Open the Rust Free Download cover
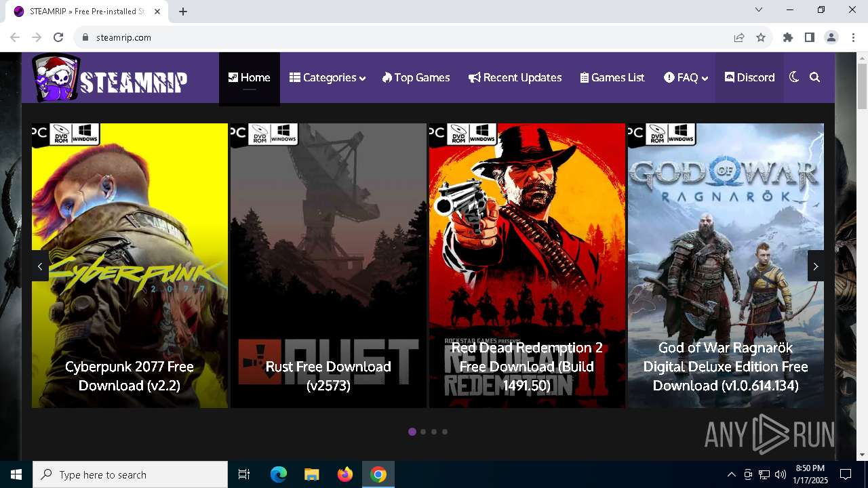This screenshot has width=868, height=488. tap(328, 266)
